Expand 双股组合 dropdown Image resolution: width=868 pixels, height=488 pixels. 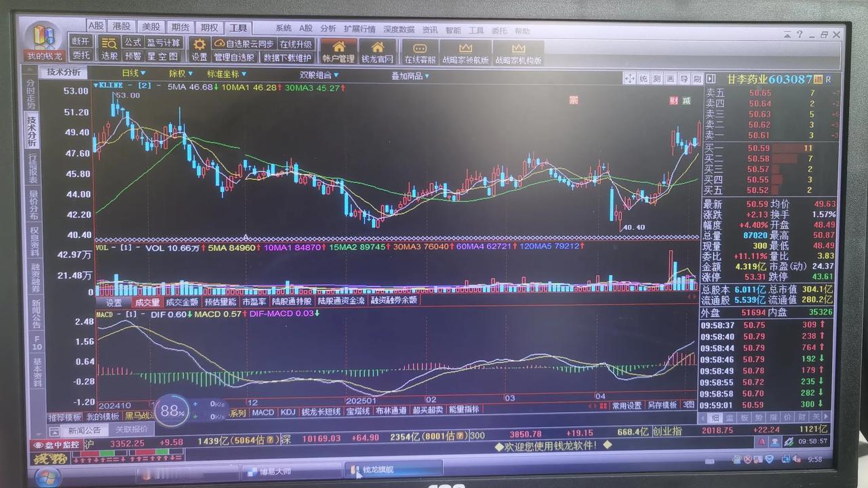[x=319, y=75]
